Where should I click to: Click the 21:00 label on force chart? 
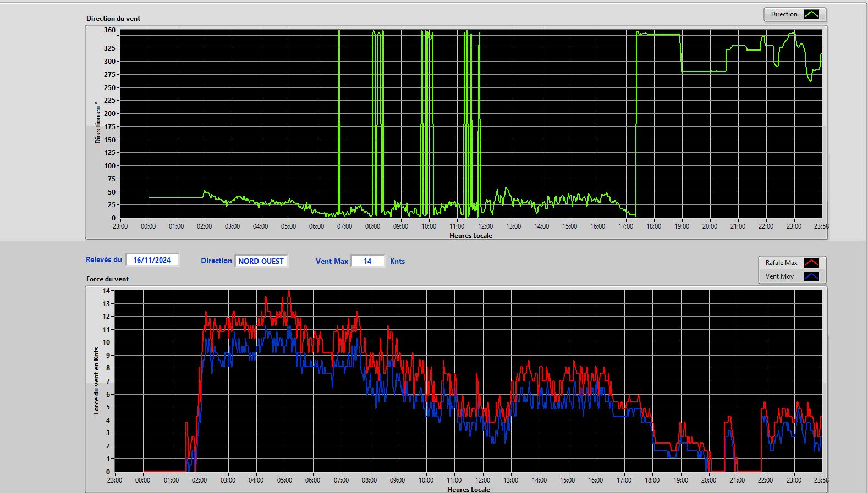click(x=737, y=480)
